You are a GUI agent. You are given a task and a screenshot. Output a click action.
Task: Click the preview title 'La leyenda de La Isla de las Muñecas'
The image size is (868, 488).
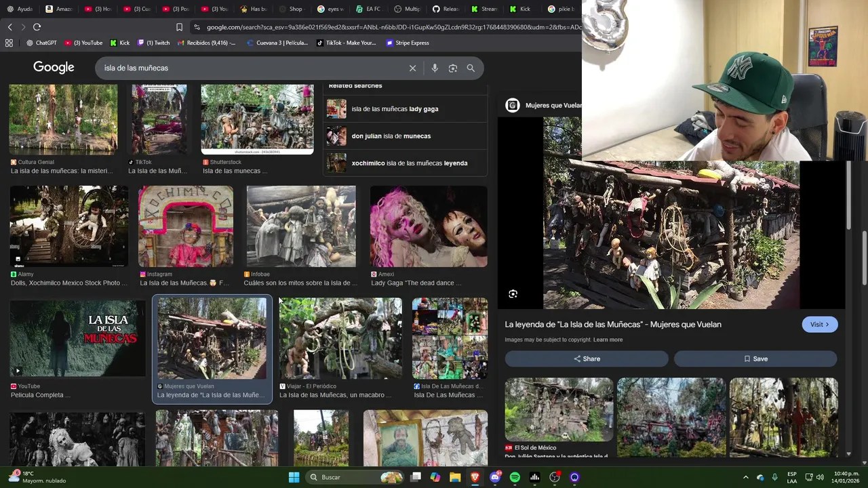613,324
